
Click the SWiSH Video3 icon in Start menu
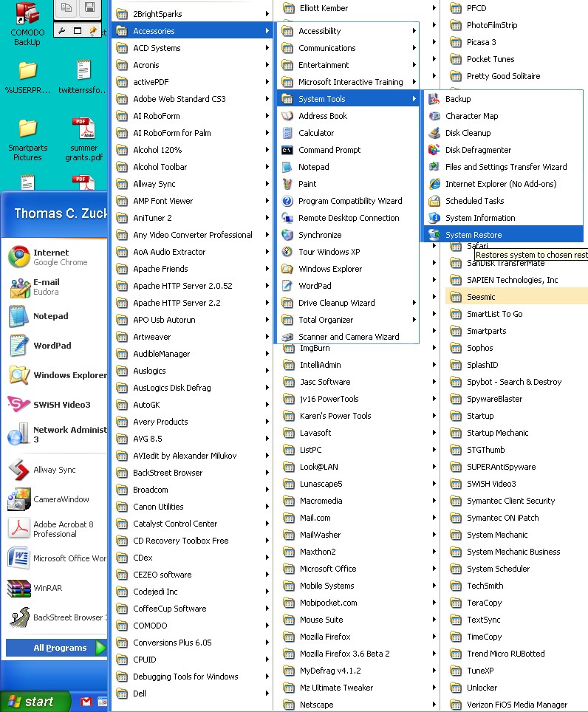point(18,404)
